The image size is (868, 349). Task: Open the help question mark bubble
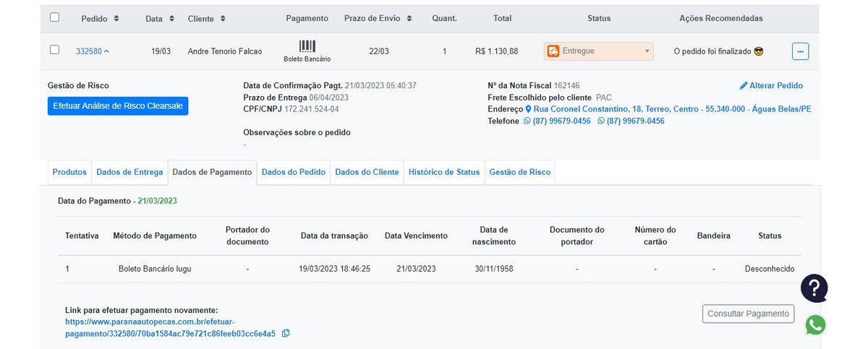(814, 288)
